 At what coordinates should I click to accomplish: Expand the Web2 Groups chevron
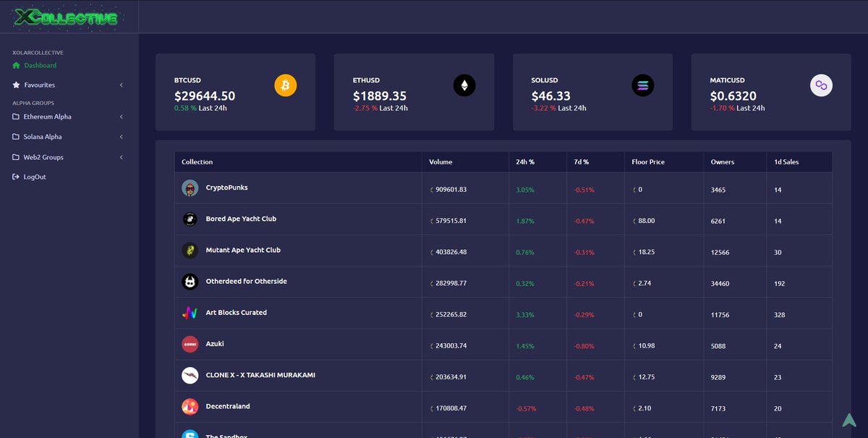click(x=122, y=157)
